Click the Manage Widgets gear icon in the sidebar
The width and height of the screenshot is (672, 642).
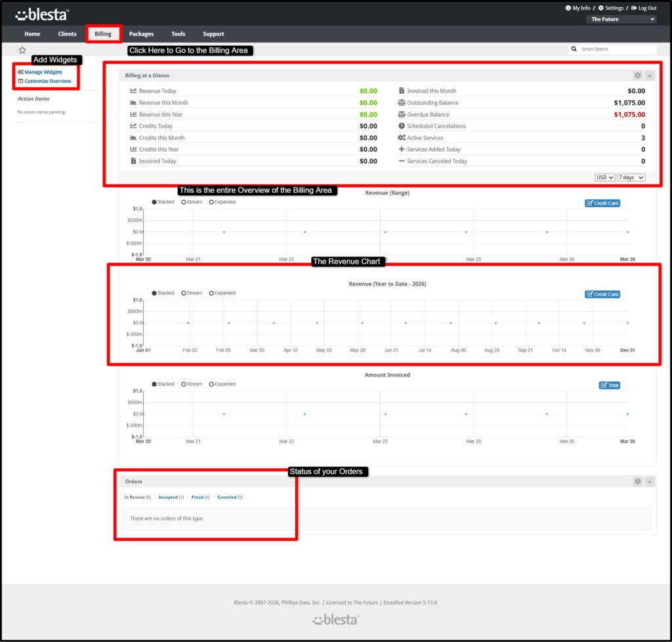(x=20, y=71)
